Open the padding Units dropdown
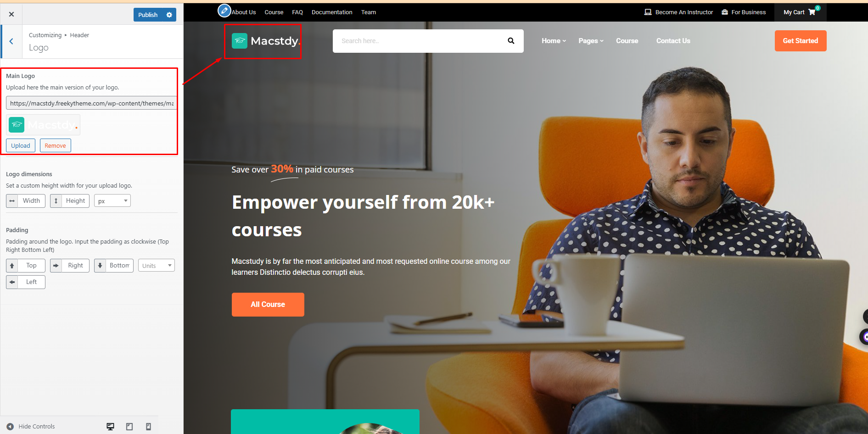 (157, 266)
